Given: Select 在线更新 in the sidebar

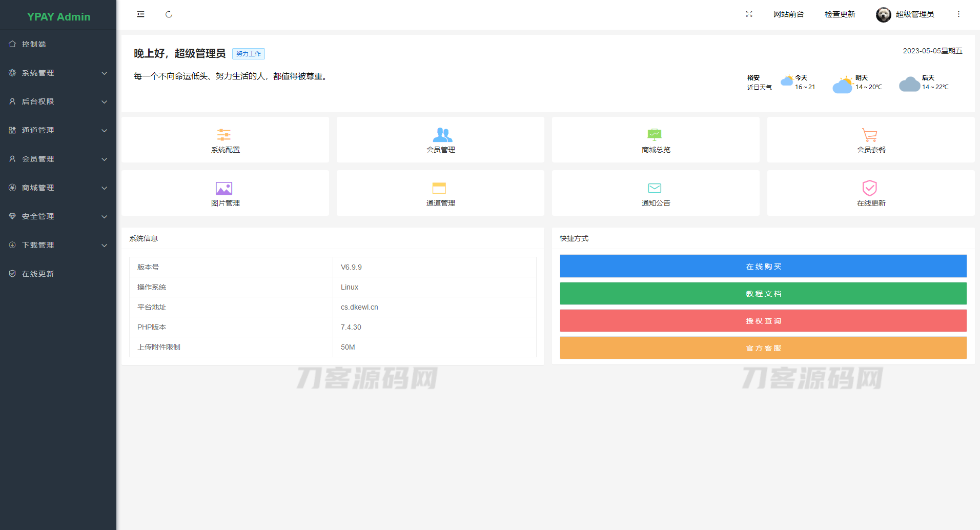Looking at the screenshot, I should point(38,274).
